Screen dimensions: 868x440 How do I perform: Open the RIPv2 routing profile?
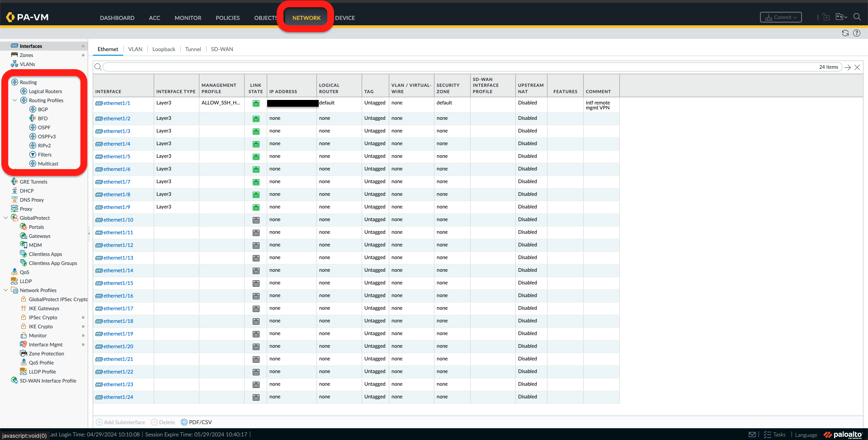click(x=44, y=145)
